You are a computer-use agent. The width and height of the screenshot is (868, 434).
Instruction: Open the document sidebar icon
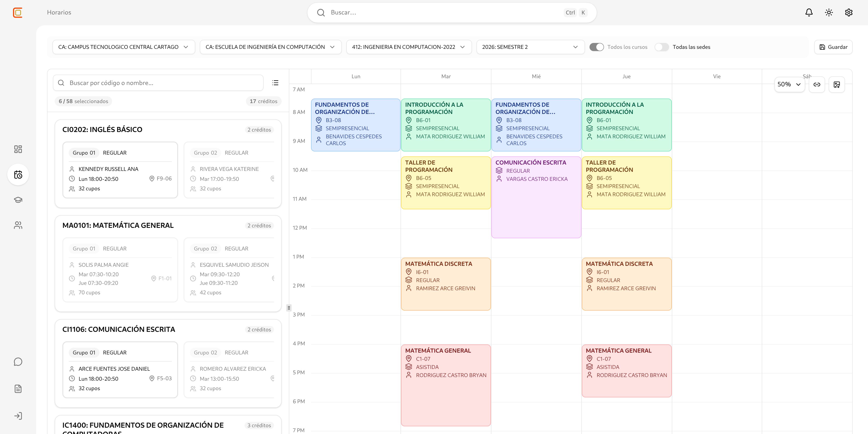[18, 389]
